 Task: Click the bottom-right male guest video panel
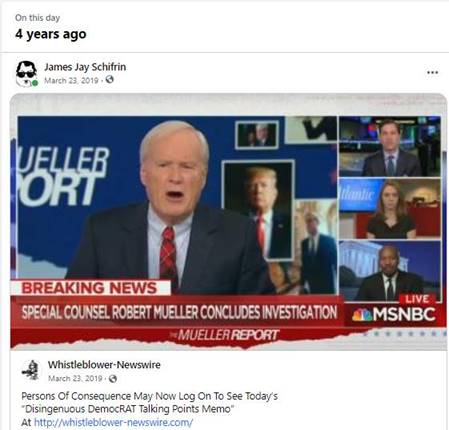pyautogui.click(x=390, y=271)
